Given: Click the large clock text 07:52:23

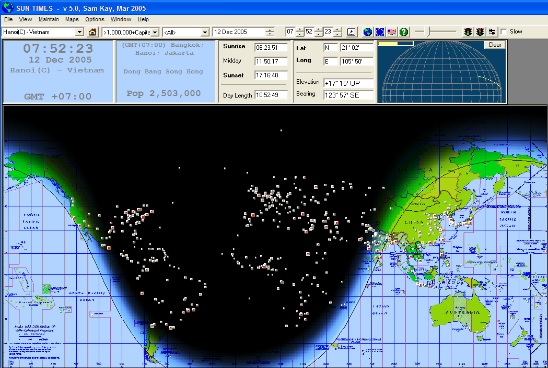Looking at the screenshot, I should click(x=58, y=48).
